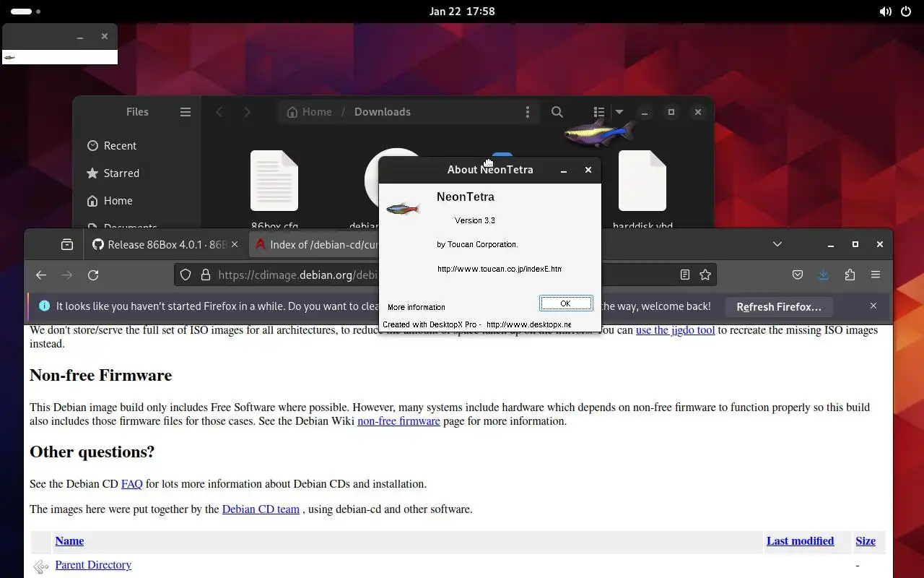
Task: Go back in Files window
Action: coord(219,112)
